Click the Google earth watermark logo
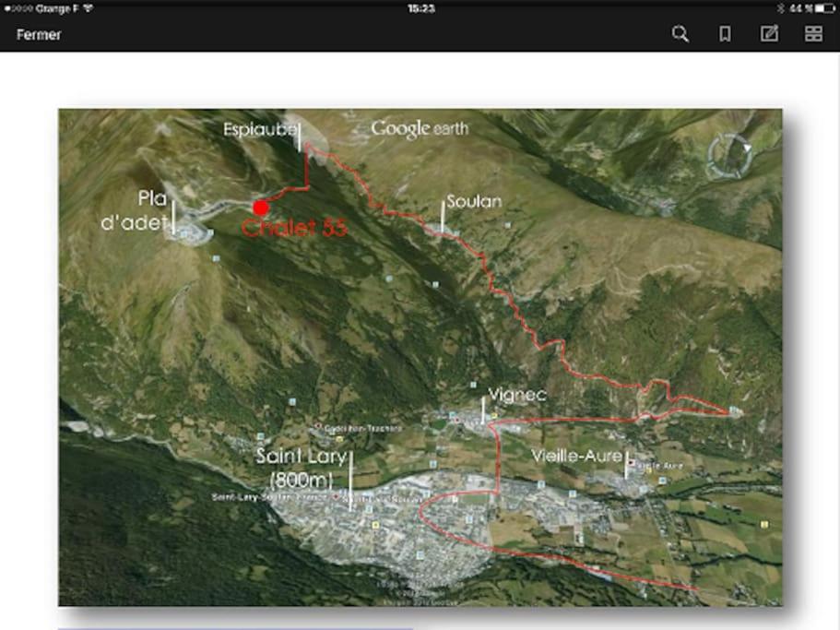The width and height of the screenshot is (840, 630). (x=420, y=128)
